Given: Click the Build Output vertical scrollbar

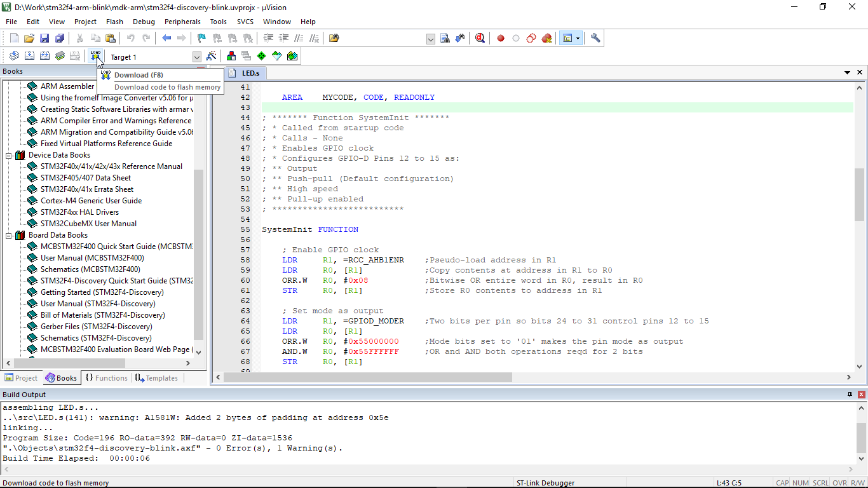Looking at the screenshot, I should coord(861,437).
